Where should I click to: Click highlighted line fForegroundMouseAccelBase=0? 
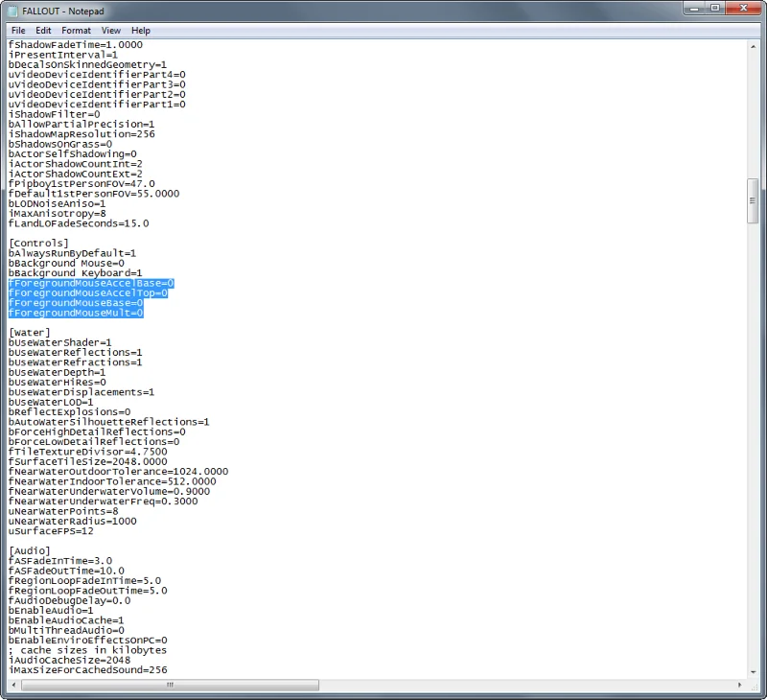[91, 283]
